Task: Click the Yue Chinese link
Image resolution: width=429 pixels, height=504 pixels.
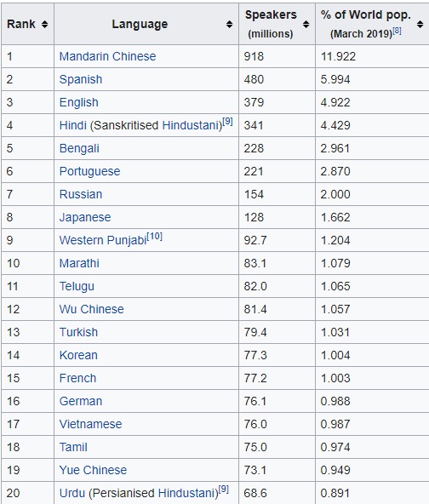Action: pyautogui.click(x=93, y=470)
